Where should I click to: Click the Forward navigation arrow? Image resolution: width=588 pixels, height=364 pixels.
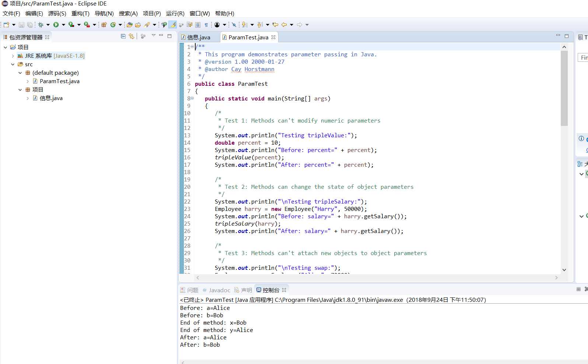299,25
